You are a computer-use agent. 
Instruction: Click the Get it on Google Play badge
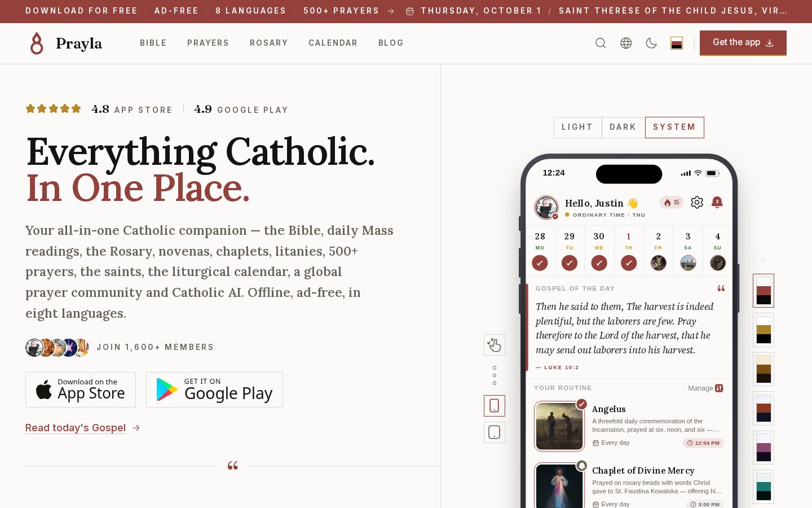pyautogui.click(x=214, y=389)
